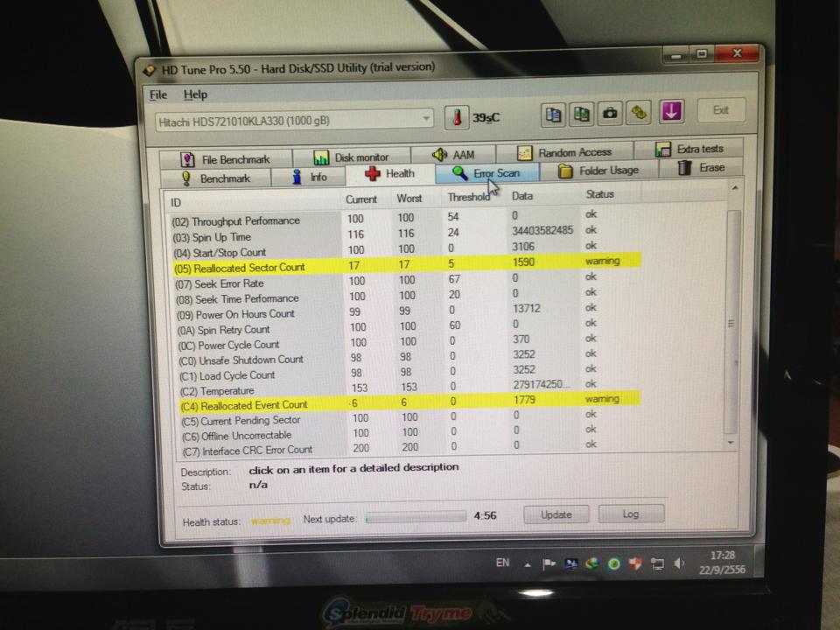The image size is (840, 630).
Task: Click the volume speaker tray icon
Action: click(x=679, y=563)
